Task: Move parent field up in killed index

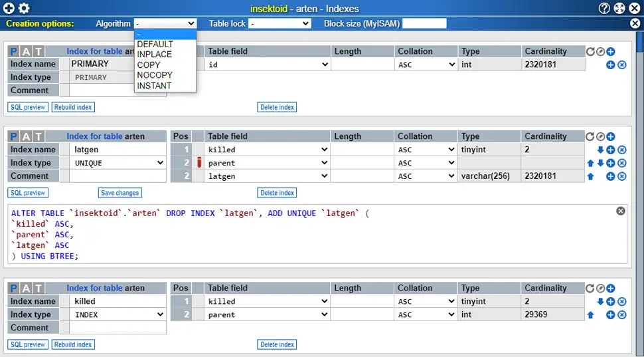Action: pos(591,314)
